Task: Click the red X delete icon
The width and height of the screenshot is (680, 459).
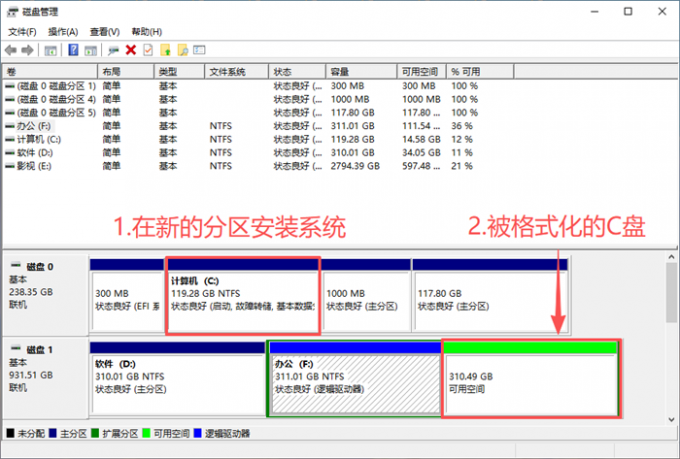Action: click(131, 50)
